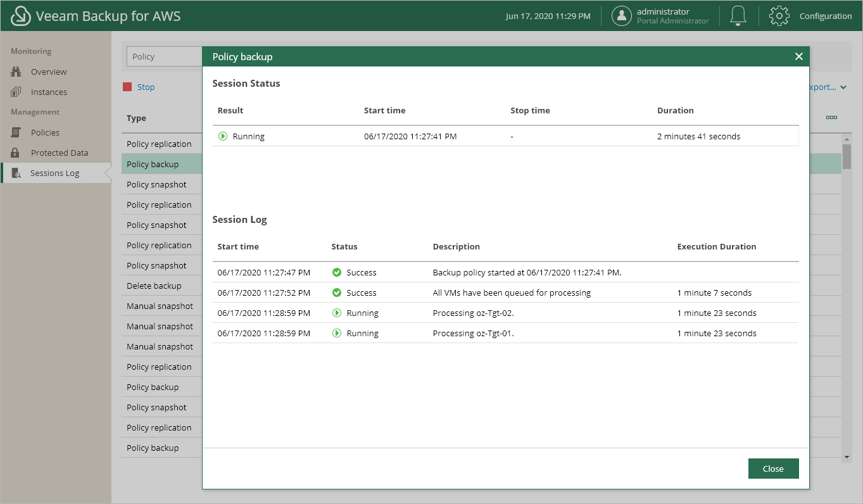Click the Stop time column header
Image resolution: width=863 pixels, height=504 pixels.
pyautogui.click(x=530, y=110)
